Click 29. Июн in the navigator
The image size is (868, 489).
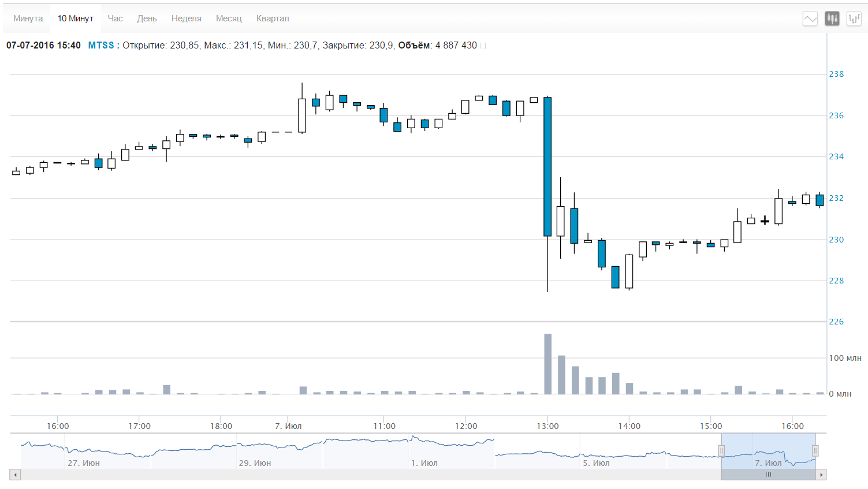255,464
